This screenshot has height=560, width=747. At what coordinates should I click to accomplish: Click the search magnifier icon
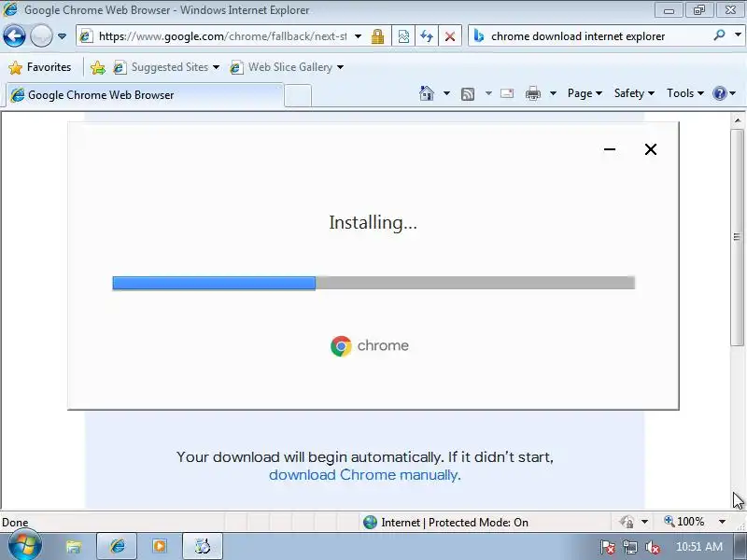719,35
